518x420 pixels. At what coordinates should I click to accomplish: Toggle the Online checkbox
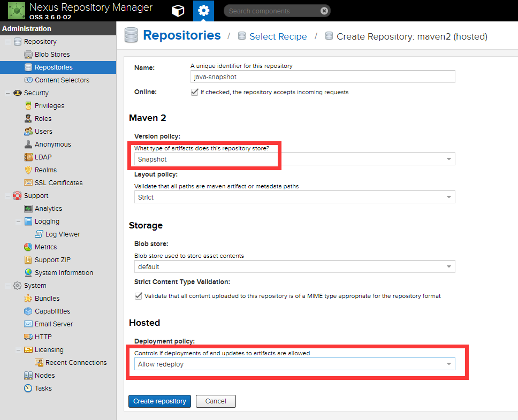click(x=195, y=92)
